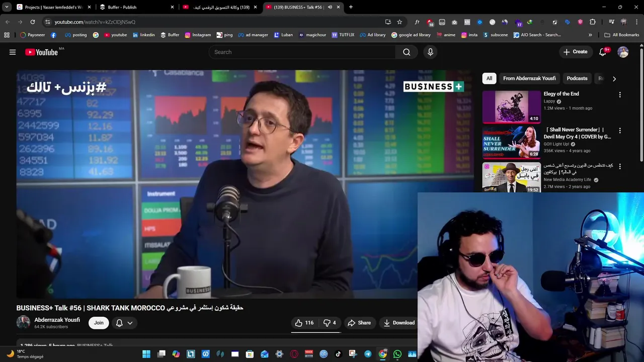The height and width of the screenshot is (362, 644).
Task: Open the apps grid shortcut
Action: pos(7,35)
